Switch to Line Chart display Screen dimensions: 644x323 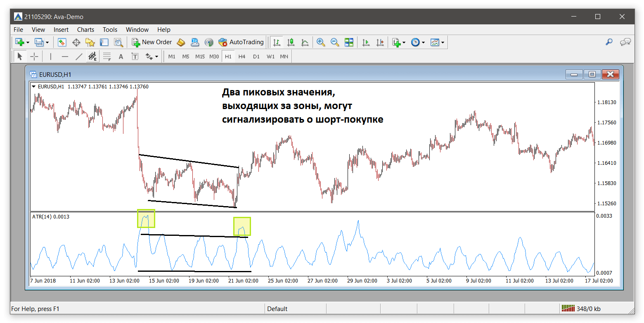coord(305,42)
